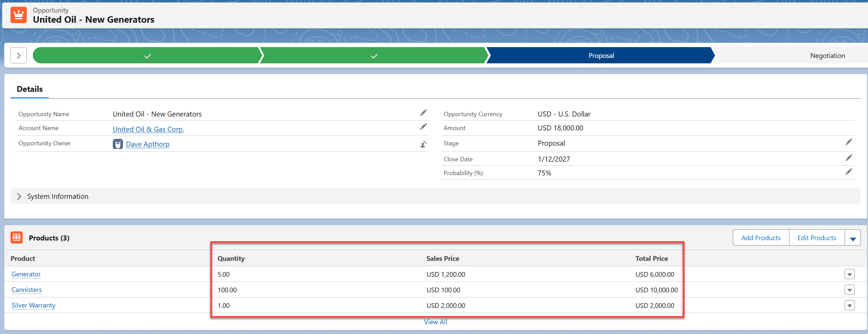
Task: Edit the Close Date pencil icon
Action: pyautogui.click(x=848, y=158)
